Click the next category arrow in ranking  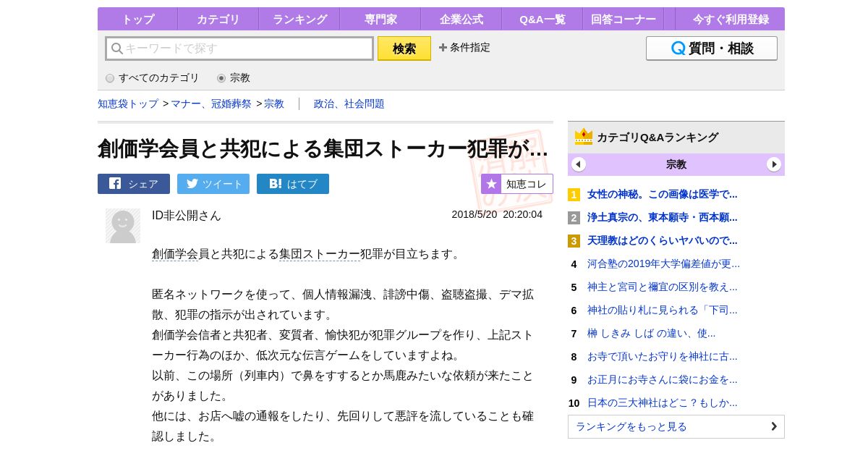[x=774, y=164]
